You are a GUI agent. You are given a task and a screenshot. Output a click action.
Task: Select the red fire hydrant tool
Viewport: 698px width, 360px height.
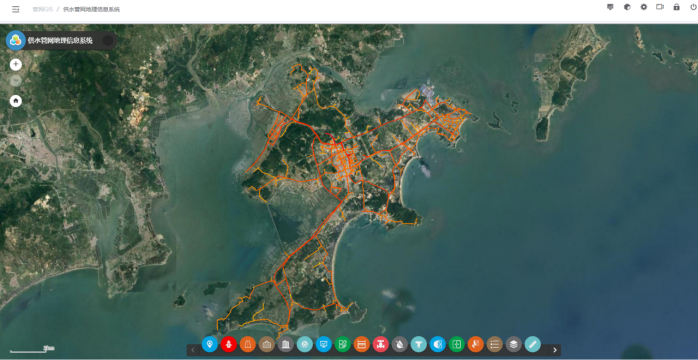[x=229, y=344]
